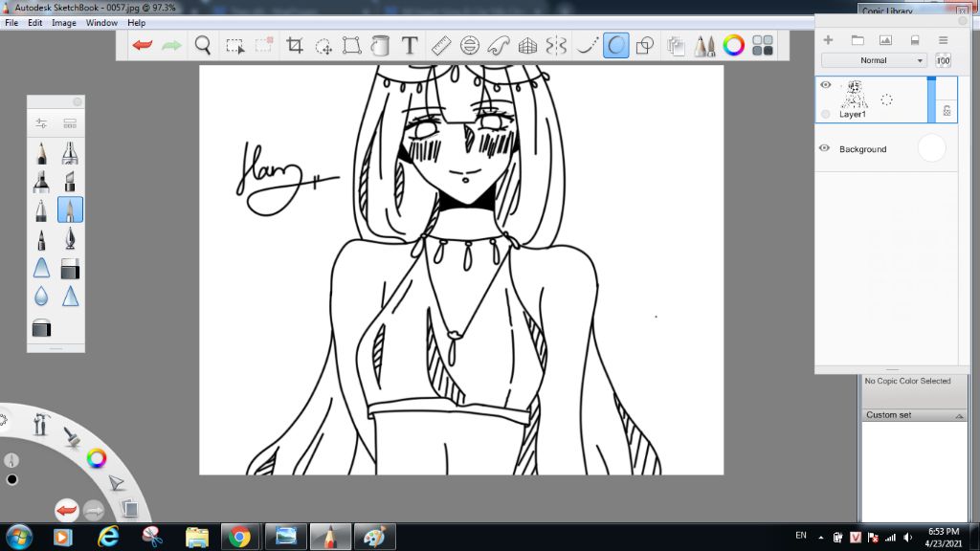Open the Edit menu
Viewport: 980px width, 551px height.
pos(35,23)
